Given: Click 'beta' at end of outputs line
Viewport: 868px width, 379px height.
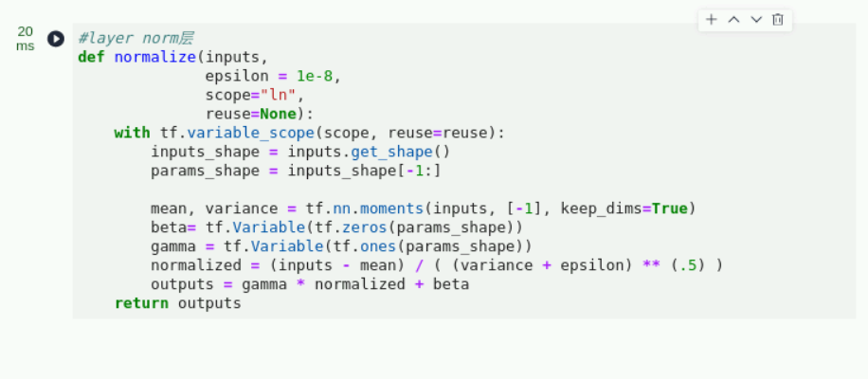Looking at the screenshot, I should coord(451,284).
